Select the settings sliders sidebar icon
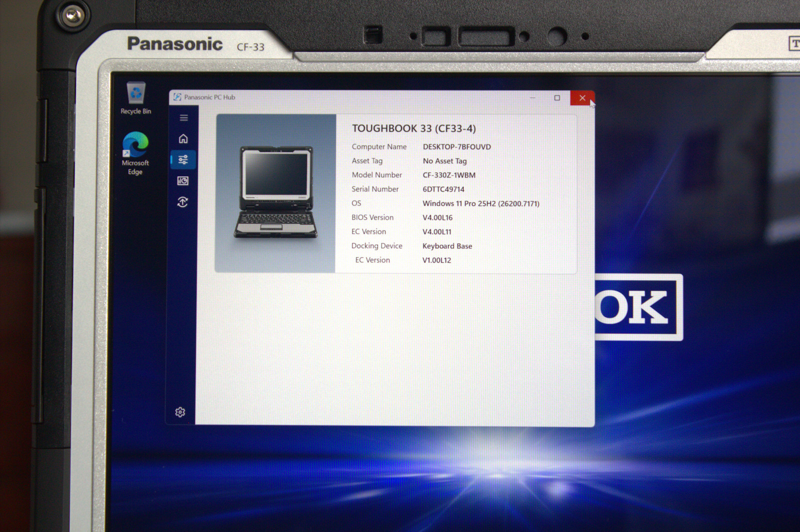Viewport: 800px width, 532px height. (183, 160)
